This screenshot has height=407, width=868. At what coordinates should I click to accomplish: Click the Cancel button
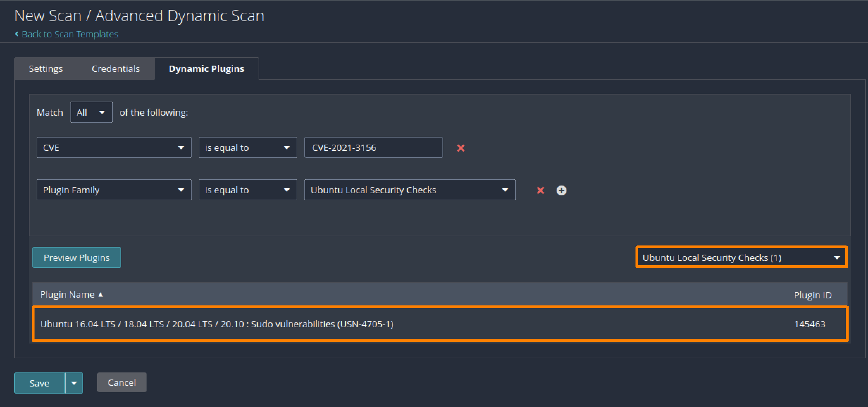[122, 383]
